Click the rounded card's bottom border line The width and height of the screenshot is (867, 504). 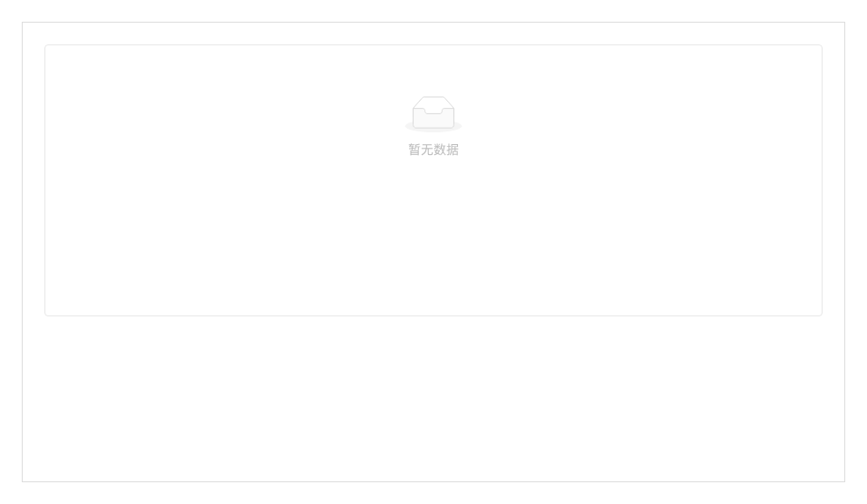(433, 316)
